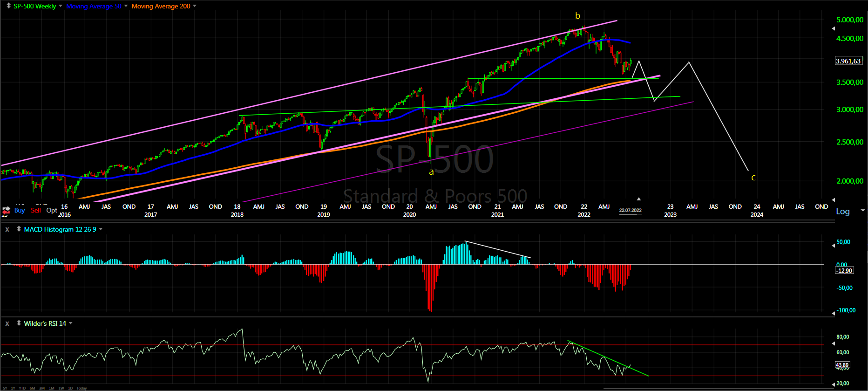Screen dimensions: 868x391
Task: Click the MACD panel upper axis arrow marker
Action: tap(834, 245)
